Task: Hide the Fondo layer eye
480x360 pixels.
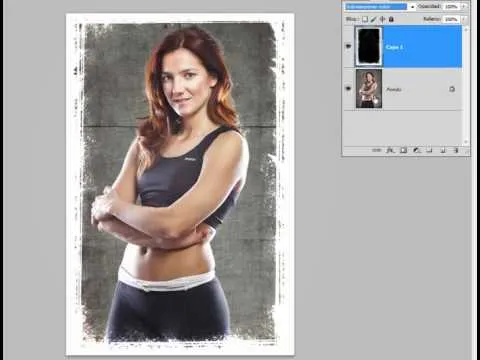Action: click(x=349, y=89)
